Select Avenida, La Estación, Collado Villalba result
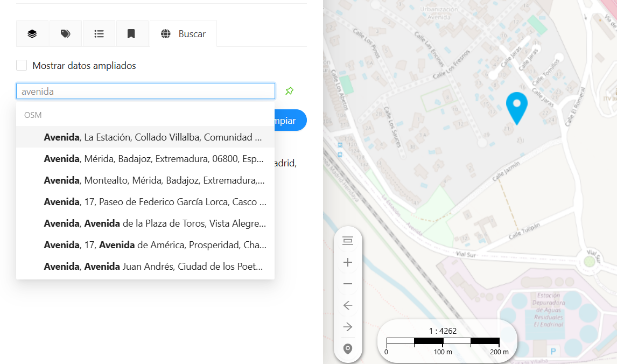Viewport: 617px width, 364px height. click(145, 137)
